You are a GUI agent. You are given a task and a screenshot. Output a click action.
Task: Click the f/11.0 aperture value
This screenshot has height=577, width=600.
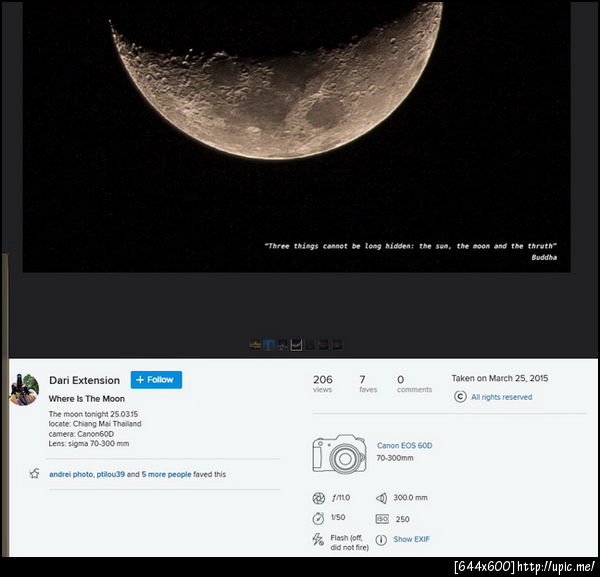pyautogui.click(x=341, y=497)
